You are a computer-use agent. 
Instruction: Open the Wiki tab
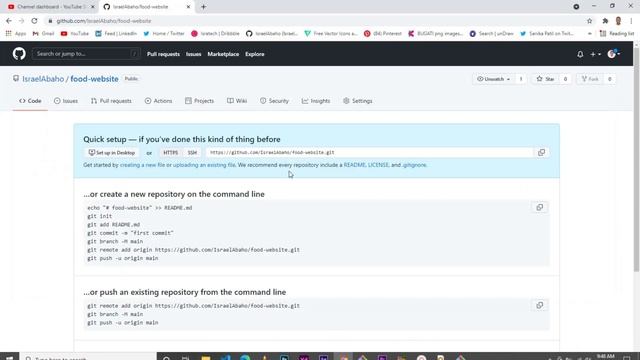pyautogui.click(x=237, y=101)
